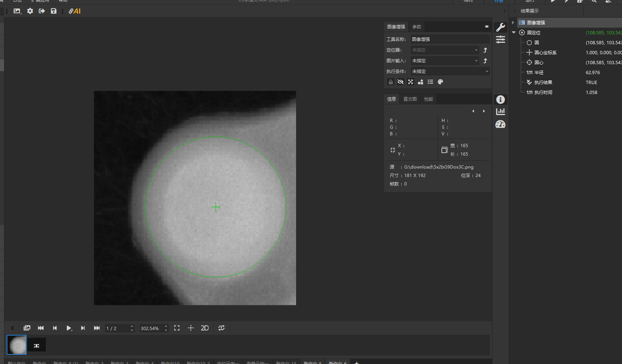This screenshot has width=622, height=364.
Task: Collapse the 圆定位 tree node
Action: (x=513, y=32)
